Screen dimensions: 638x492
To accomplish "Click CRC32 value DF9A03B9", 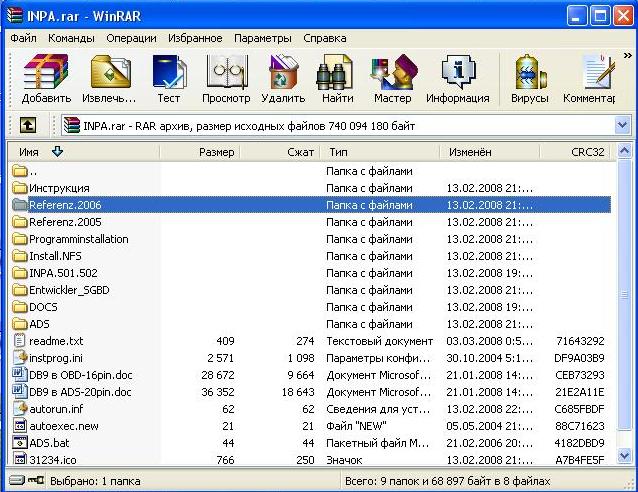I will pyautogui.click(x=579, y=358).
